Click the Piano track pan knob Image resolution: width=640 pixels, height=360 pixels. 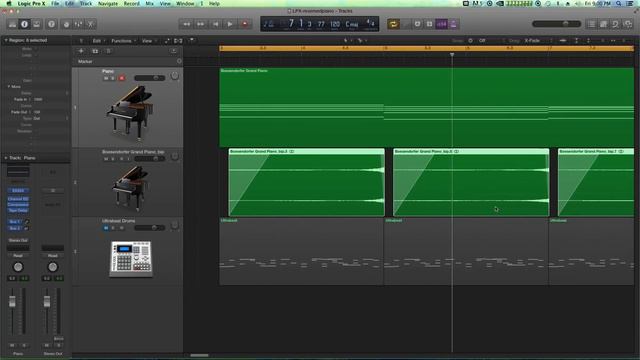pos(175,76)
